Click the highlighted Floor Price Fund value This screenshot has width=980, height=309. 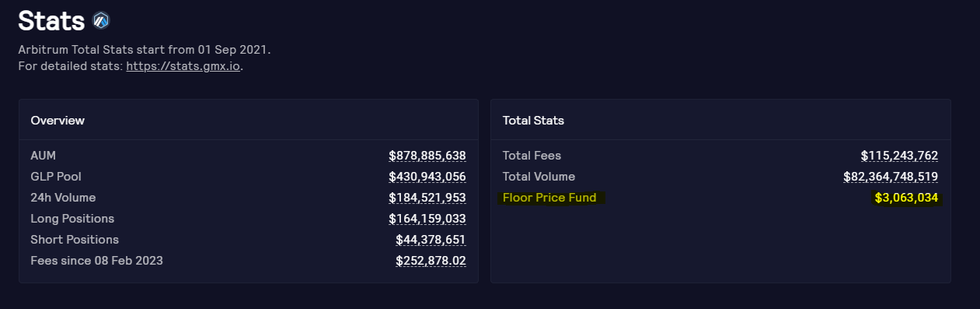coord(906,198)
